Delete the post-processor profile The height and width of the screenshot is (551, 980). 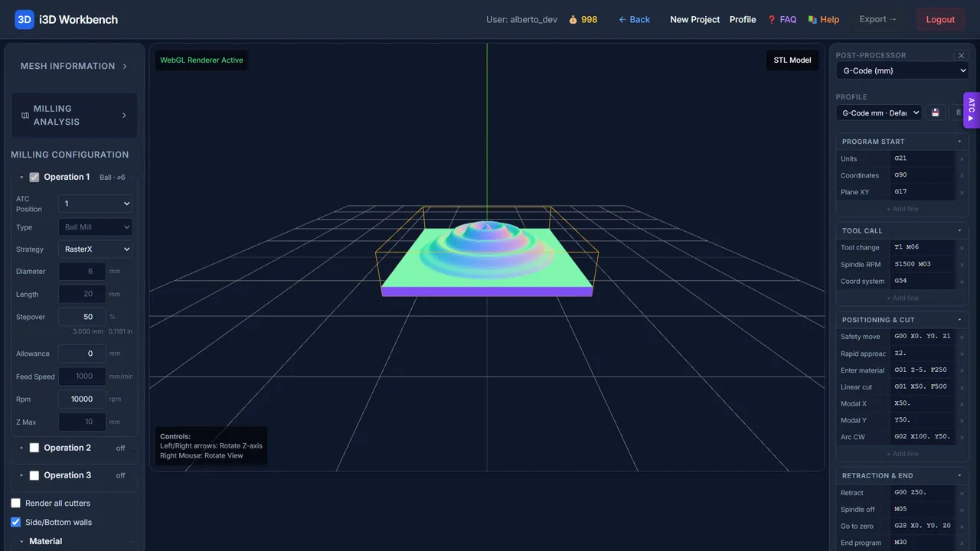(x=958, y=112)
